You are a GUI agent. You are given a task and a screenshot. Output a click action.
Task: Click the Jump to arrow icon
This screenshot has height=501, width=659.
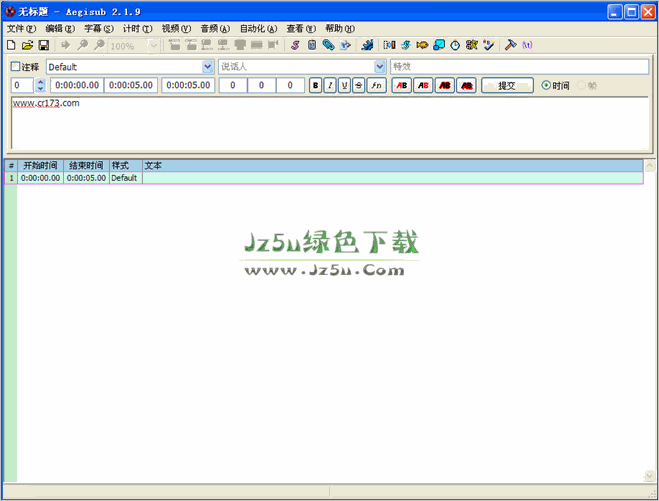click(66, 45)
